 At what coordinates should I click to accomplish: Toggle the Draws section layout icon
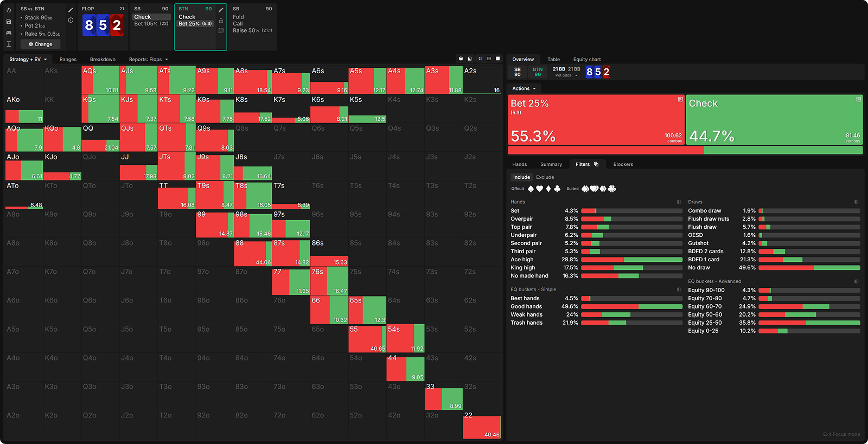coord(857,202)
